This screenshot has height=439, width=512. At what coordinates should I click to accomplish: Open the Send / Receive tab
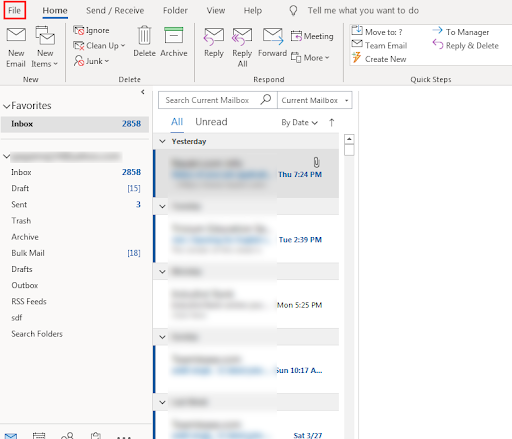(x=115, y=11)
